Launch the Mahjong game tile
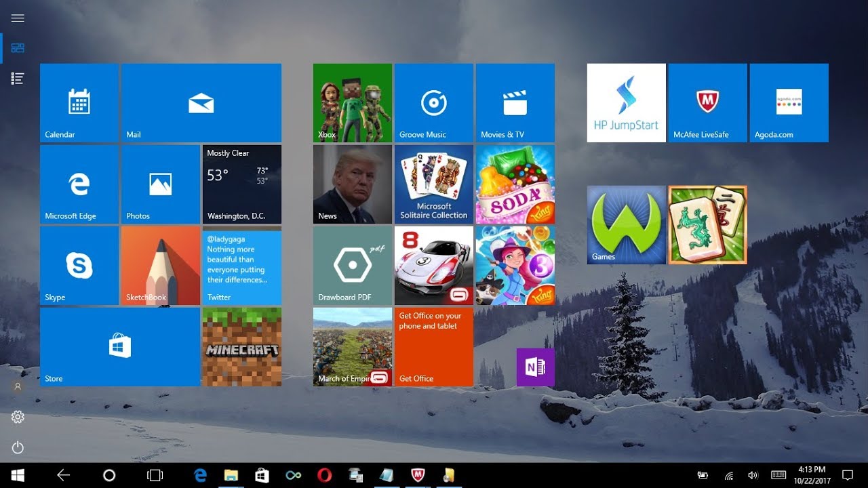 [708, 225]
